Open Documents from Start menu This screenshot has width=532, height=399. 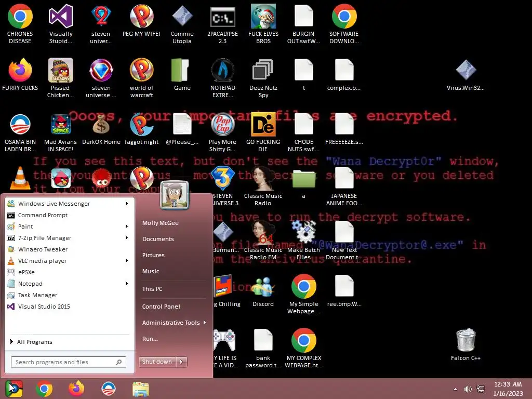pos(158,239)
